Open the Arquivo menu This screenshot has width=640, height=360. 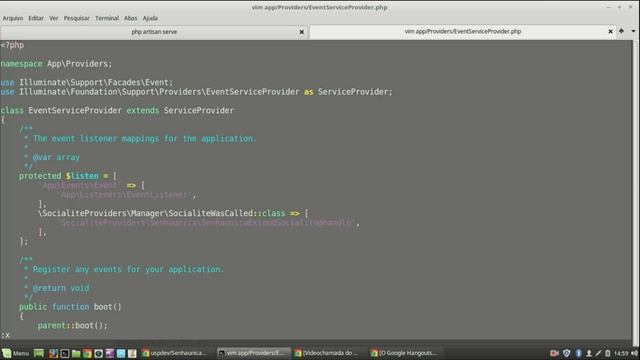coord(13,18)
